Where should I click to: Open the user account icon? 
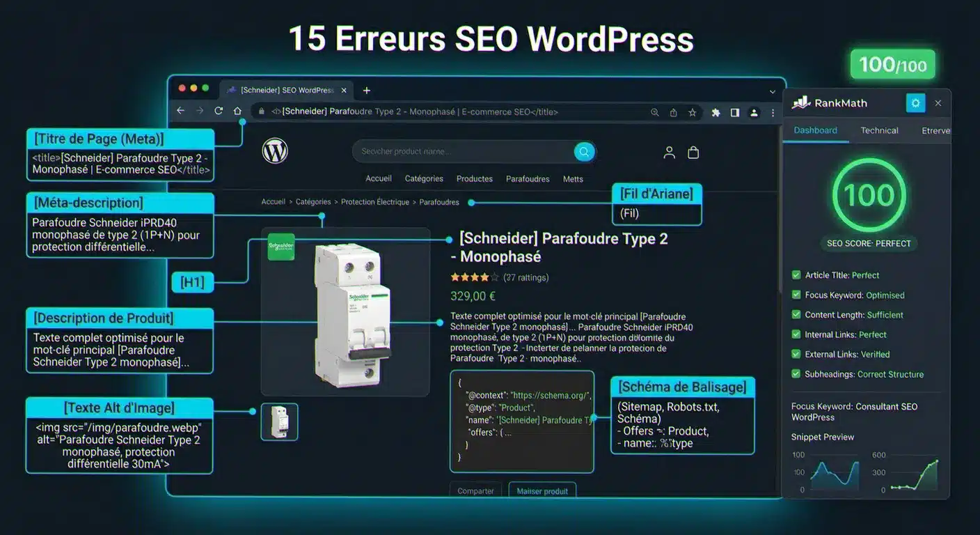click(x=670, y=153)
